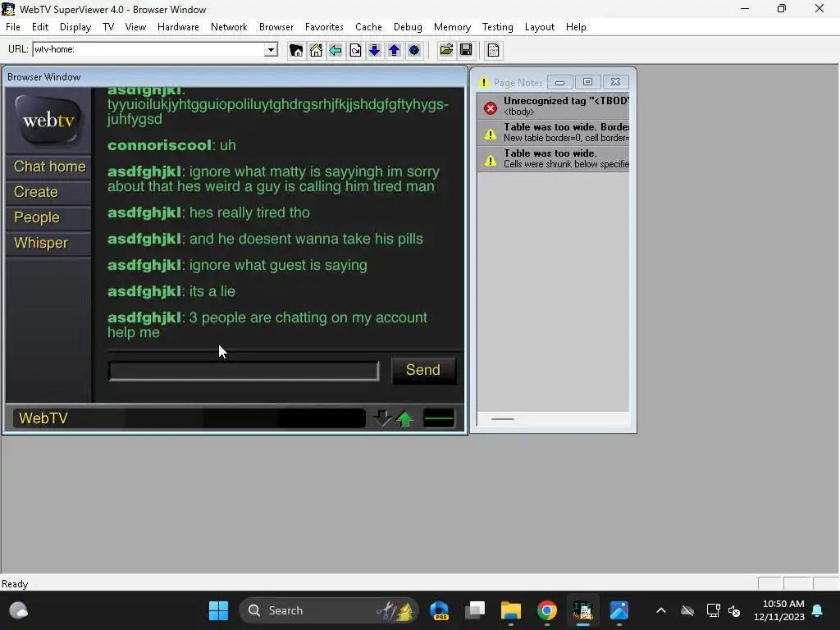Click the page reload toolbar icon

(355, 50)
